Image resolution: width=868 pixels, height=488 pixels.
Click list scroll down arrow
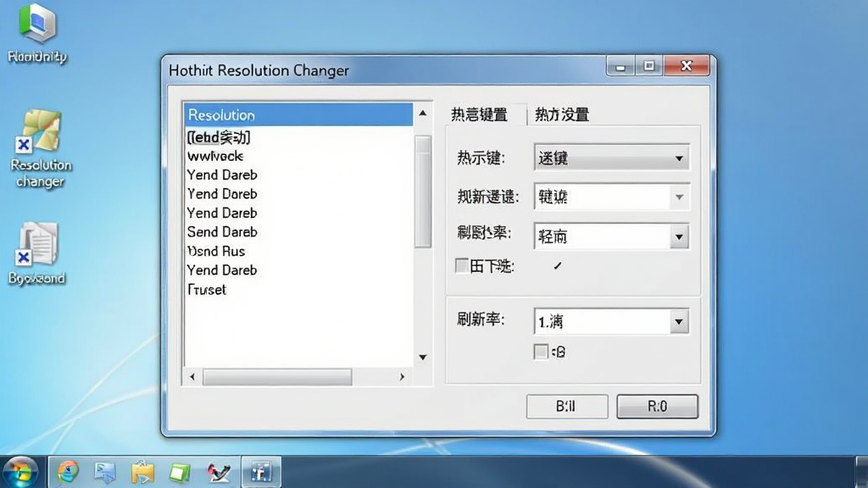[423, 358]
